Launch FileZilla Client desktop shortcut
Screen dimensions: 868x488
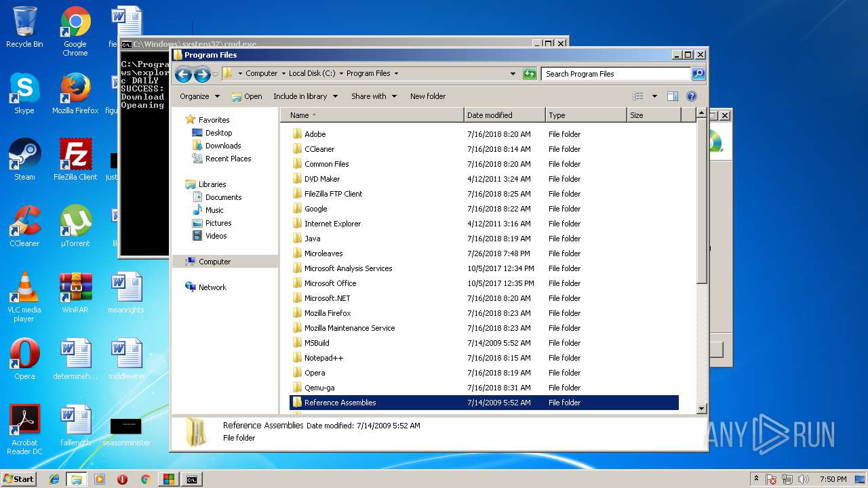[75, 160]
